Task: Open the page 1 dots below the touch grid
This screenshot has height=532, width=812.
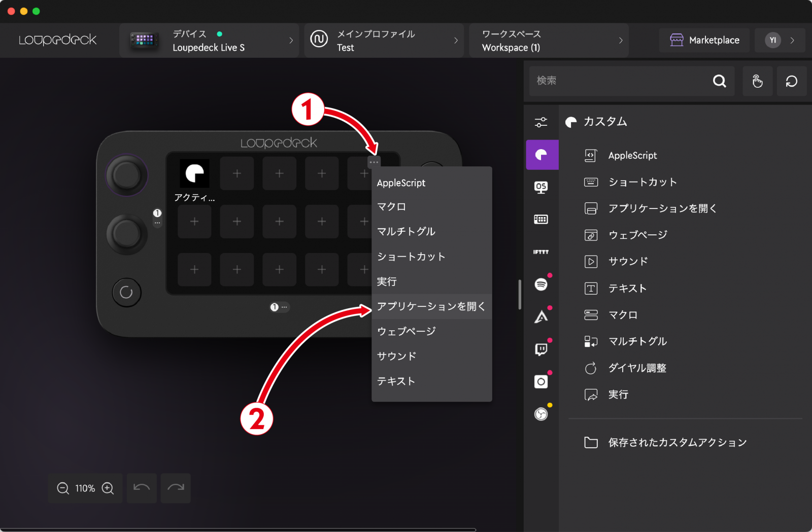Action: tap(279, 307)
